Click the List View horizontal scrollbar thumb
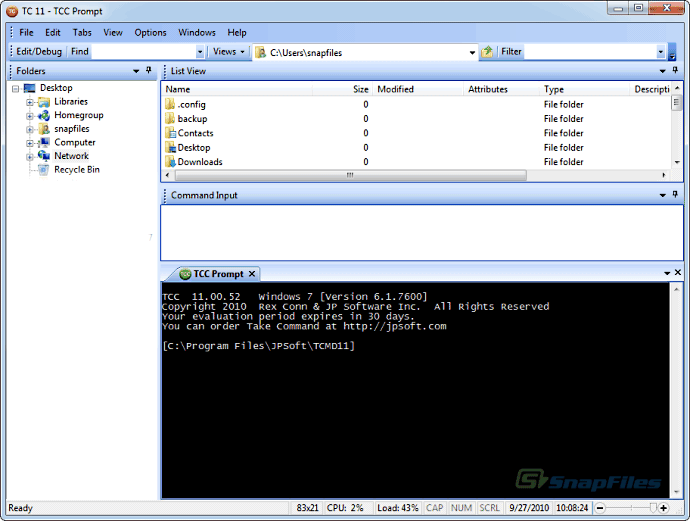Viewport: 690px width, 521px height. [x=351, y=175]
